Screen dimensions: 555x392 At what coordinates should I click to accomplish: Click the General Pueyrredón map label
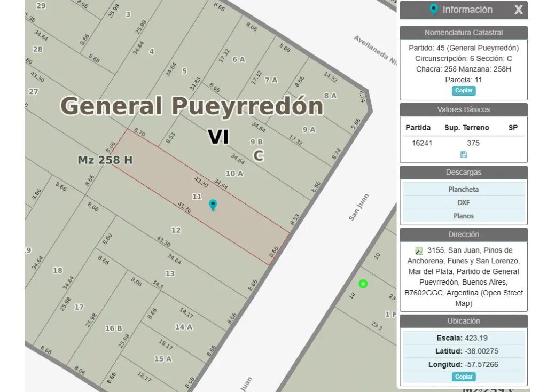coord(192,106)
